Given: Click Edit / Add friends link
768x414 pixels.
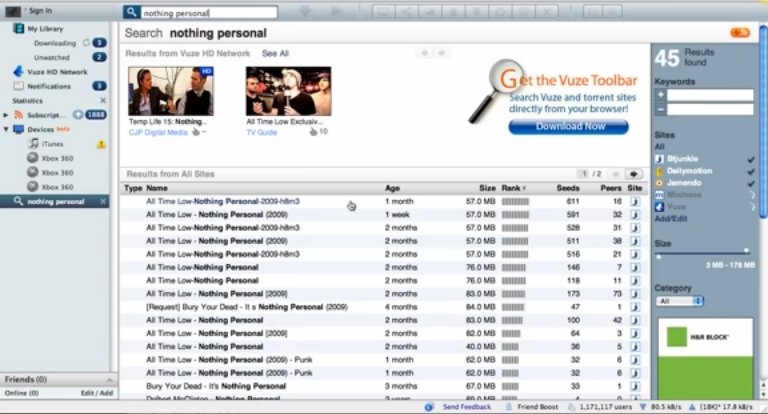Looking at the screenshot, I should 96,393.
